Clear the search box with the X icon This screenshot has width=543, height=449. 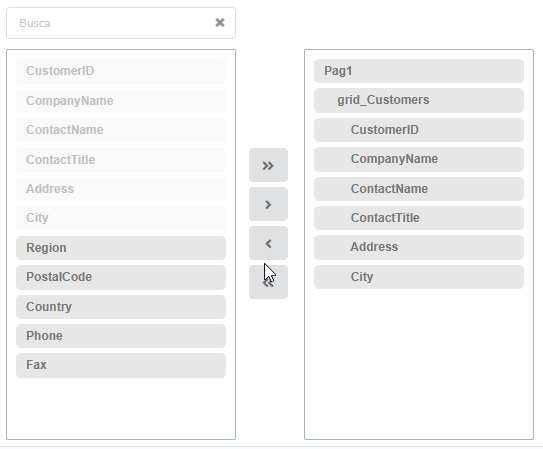pyautogui.click(x=220, y=23)
